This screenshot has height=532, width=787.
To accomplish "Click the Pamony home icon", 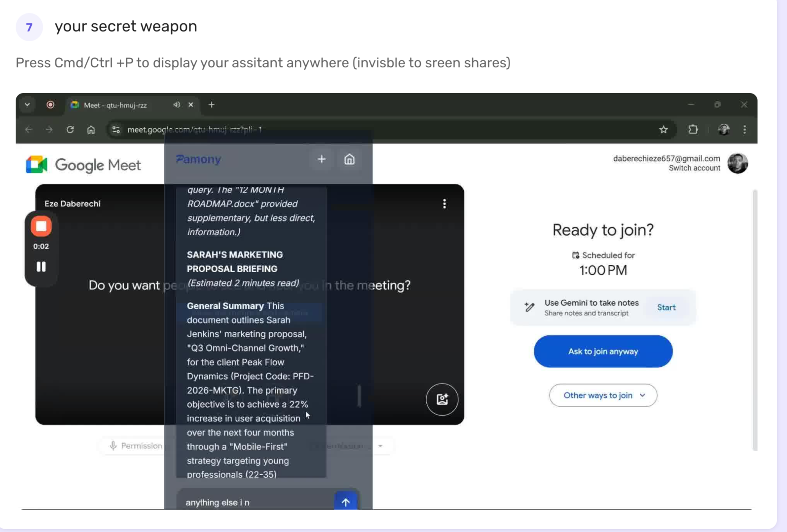I will pyautogui.click(x=349, y=159).
